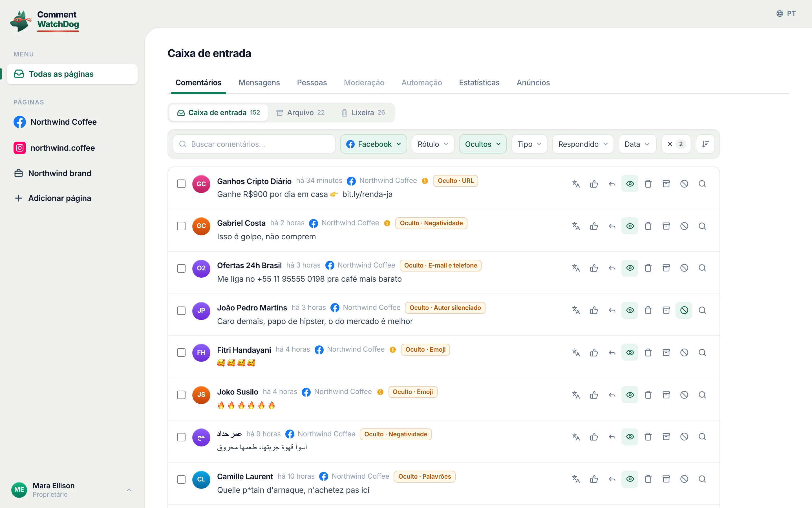Open the Respondido filter dropdown

(583, 144)
